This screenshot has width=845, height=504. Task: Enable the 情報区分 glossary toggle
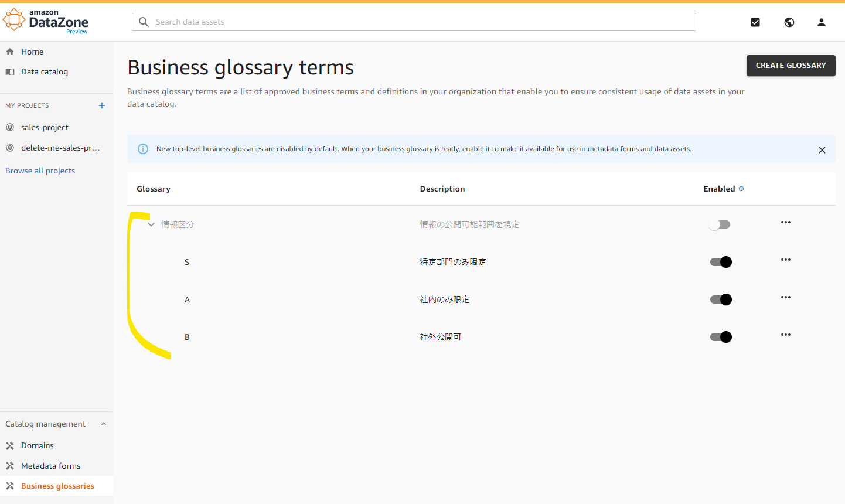(720, 224)
